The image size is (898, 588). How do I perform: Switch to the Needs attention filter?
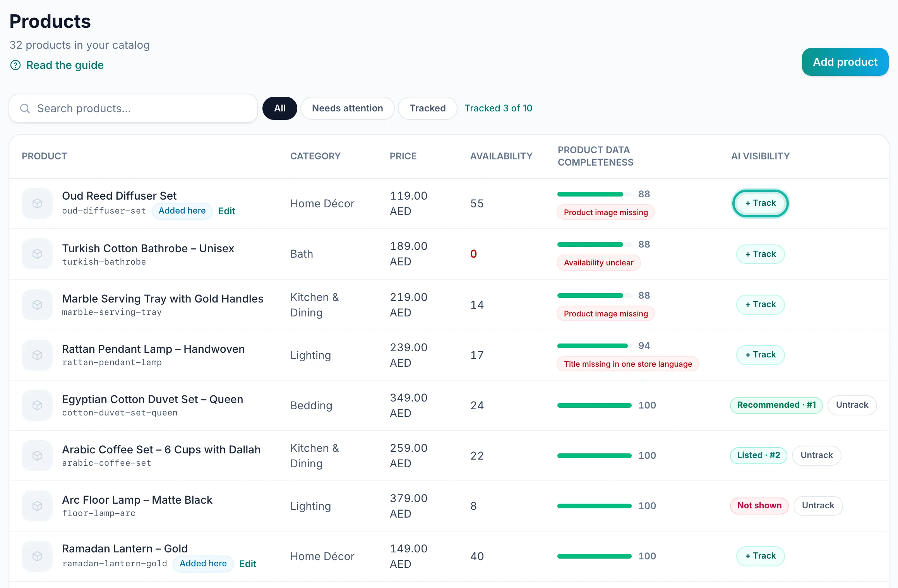coord(348,108)
